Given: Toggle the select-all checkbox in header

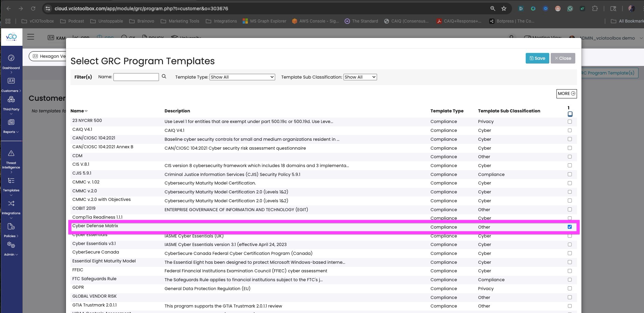Looking at the screenshot, I should [x=570, y=114].
